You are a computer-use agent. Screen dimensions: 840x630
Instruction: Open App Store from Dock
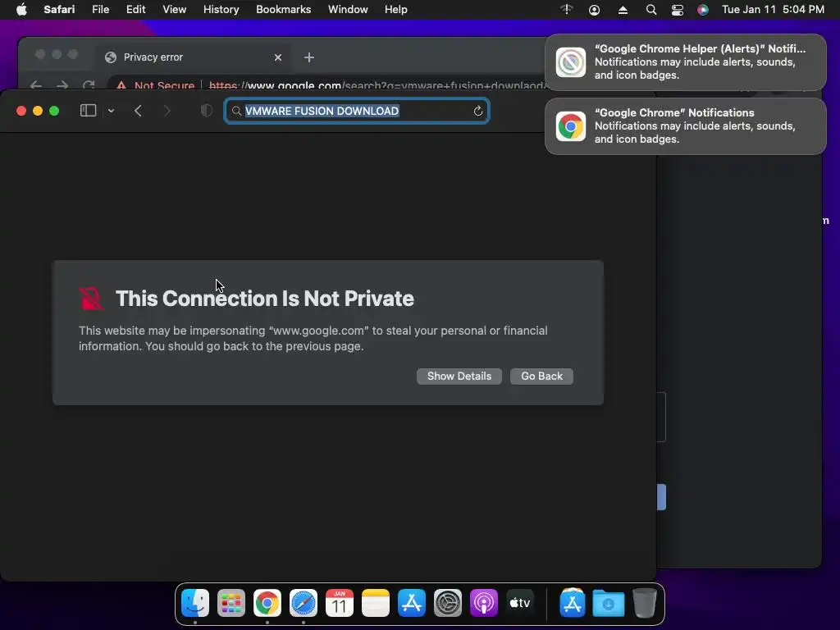tap(412, 603)
